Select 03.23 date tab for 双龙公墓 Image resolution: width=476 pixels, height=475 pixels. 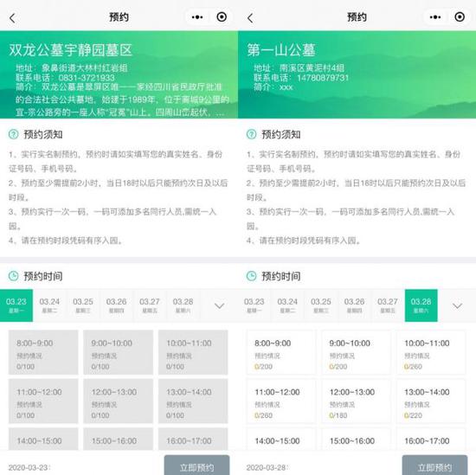tap(16, 305)
